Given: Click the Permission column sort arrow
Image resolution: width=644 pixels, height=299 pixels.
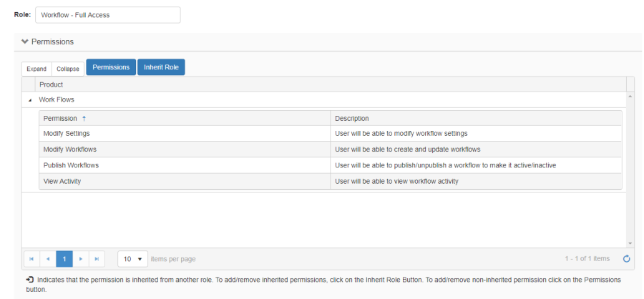Looking at the screenshot, I should coord(84,118).
